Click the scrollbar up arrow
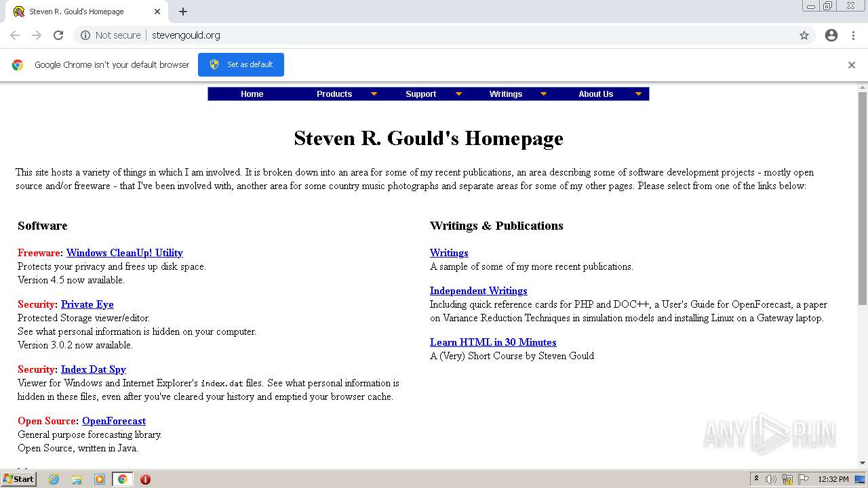This screenshot has height=488, width=868. coord(863,87)
